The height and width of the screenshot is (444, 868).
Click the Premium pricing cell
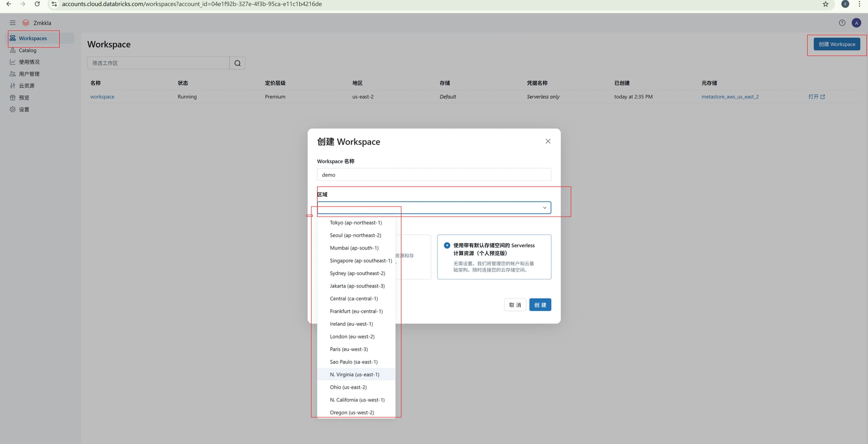pos(275,97)
